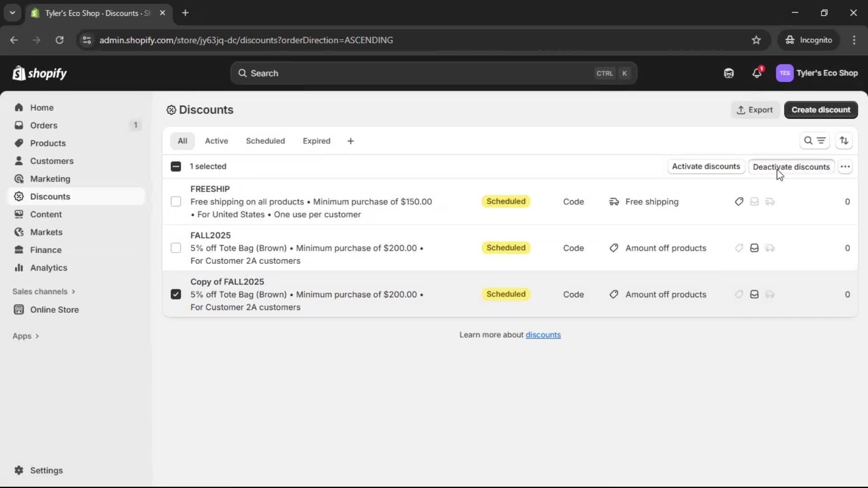The image size is (868, 488).
Task: Click the sort order icon beside the filter
Action: pos(844,141)
